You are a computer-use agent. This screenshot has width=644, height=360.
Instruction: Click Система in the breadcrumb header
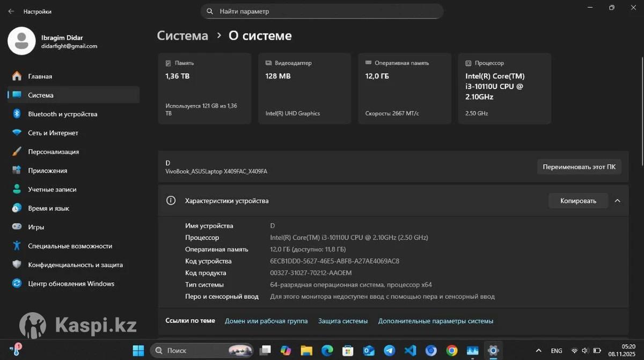182,36
